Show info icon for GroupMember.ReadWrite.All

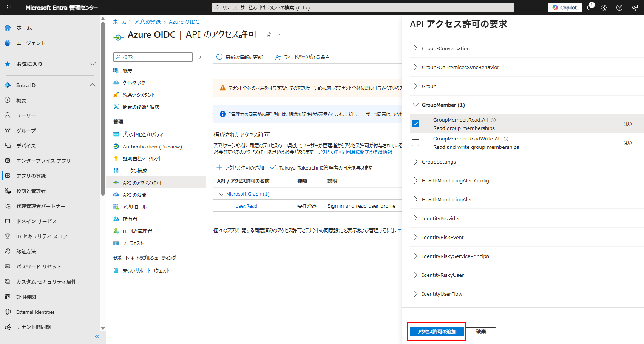tap(506, 139)
